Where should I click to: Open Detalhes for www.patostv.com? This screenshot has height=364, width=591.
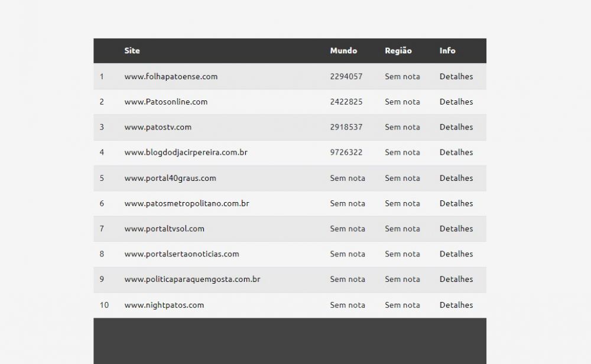click(456, 127)
